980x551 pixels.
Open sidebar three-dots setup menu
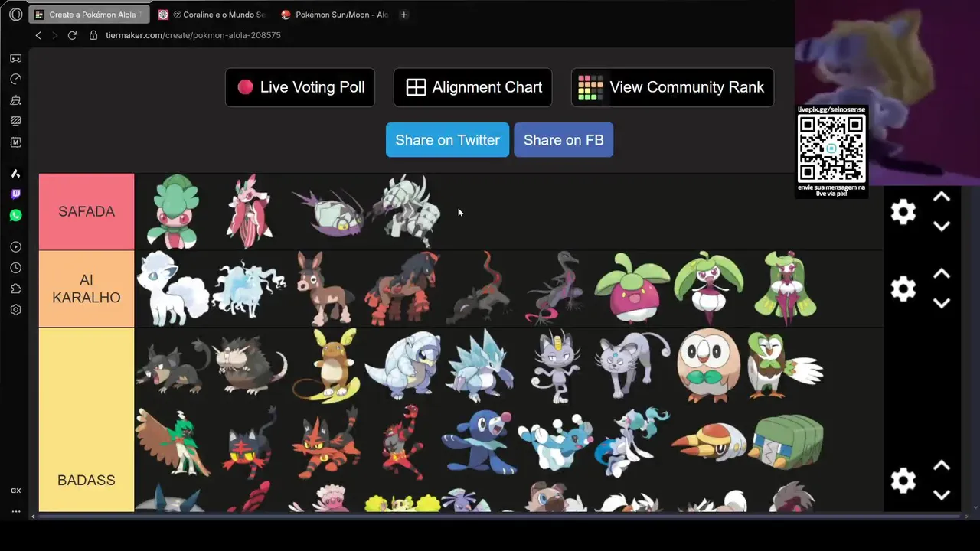(15, 511)
